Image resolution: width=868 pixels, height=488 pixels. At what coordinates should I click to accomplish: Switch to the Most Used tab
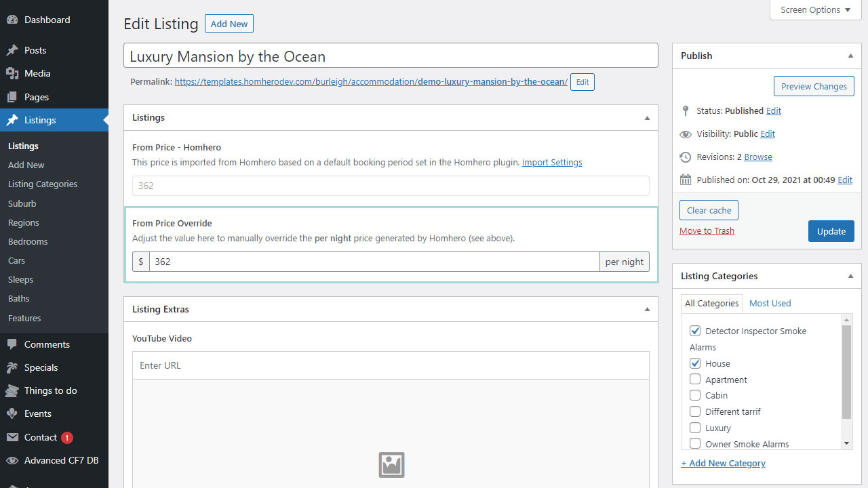click(770, 304)
